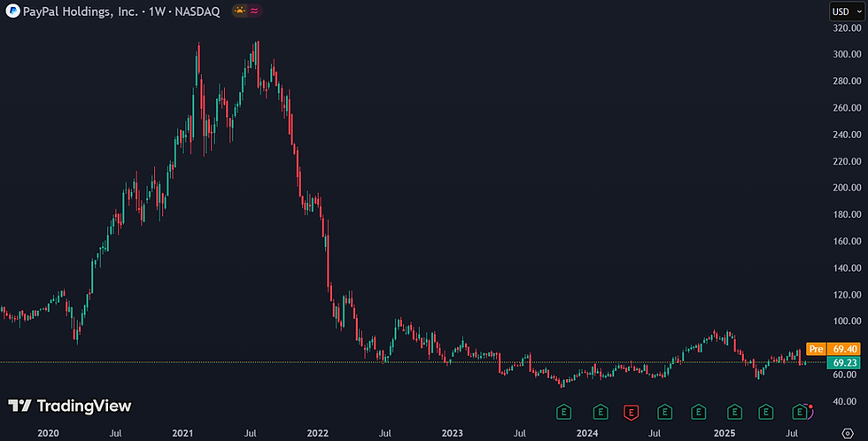
Task: Click the orange Pre 69.40 pre-market price label
Action: 833,349
